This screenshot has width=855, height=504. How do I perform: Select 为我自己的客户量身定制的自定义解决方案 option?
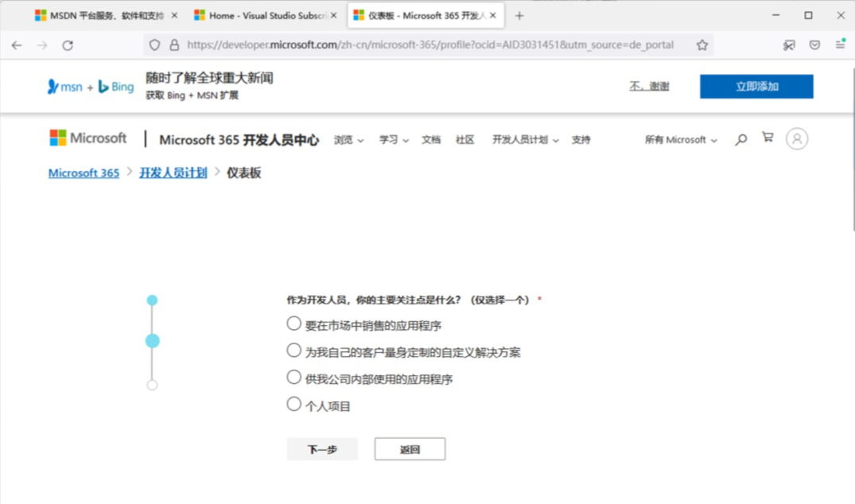[294, 351]
